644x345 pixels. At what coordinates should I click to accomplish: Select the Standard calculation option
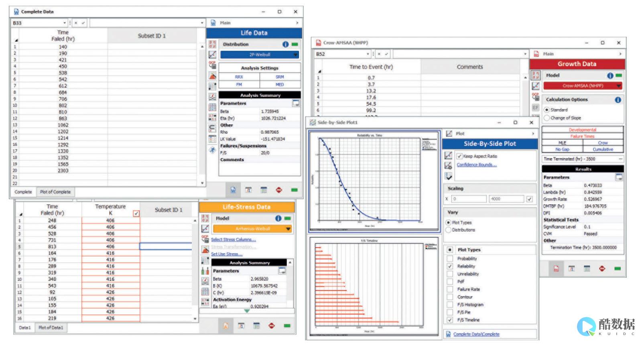tap(546, 110)
